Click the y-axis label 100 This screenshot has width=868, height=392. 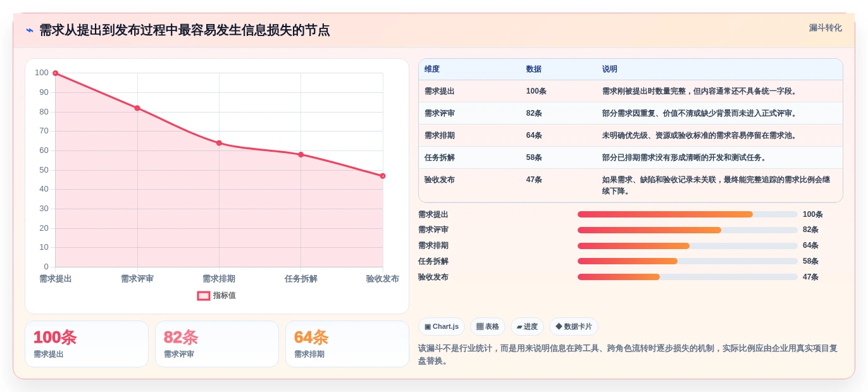pyautogui.click(x=42, y=73)
